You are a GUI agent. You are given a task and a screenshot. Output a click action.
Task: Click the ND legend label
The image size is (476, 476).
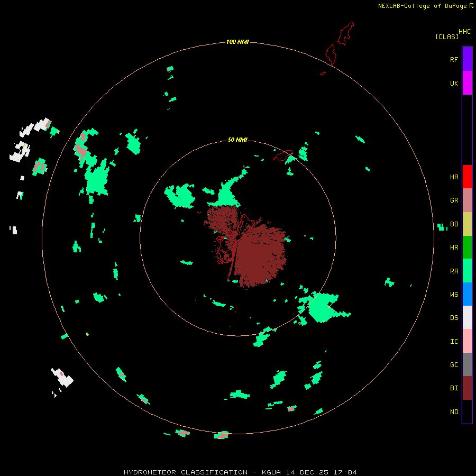point(454,412)
